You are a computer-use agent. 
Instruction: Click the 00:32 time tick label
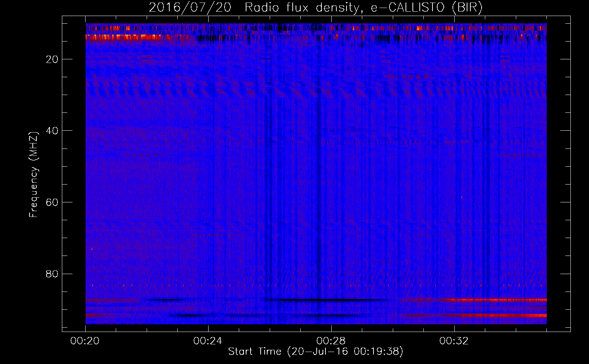click(x=454, y=341)
